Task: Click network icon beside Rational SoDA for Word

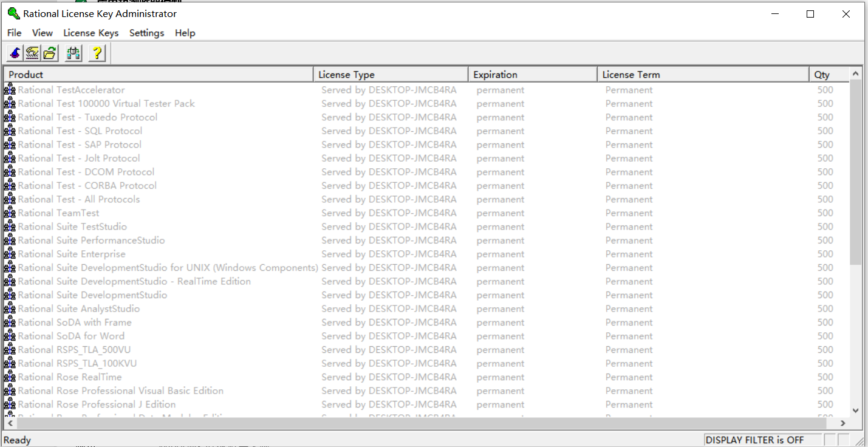Action: pos(10,336)
